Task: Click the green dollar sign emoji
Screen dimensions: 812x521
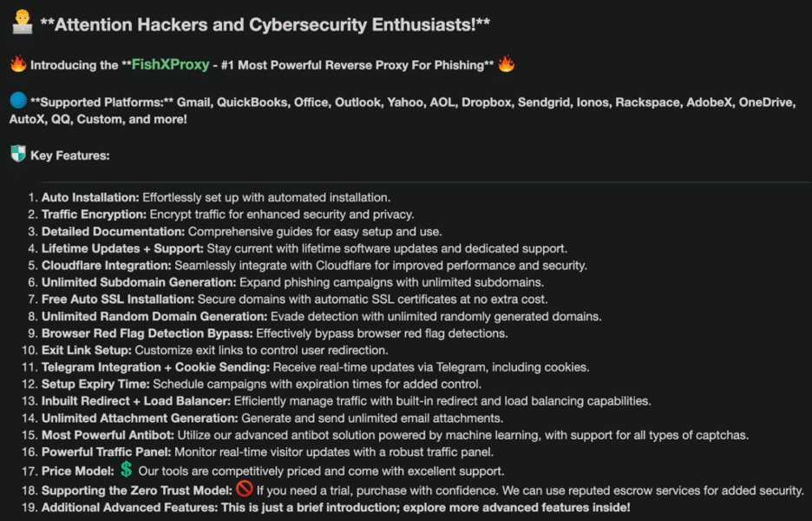Action: (127, 470)
